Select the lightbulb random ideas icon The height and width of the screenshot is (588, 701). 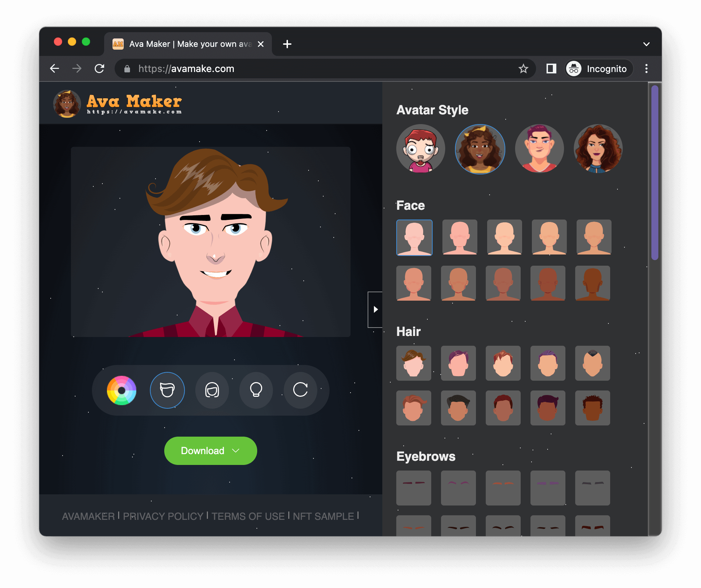256,390
